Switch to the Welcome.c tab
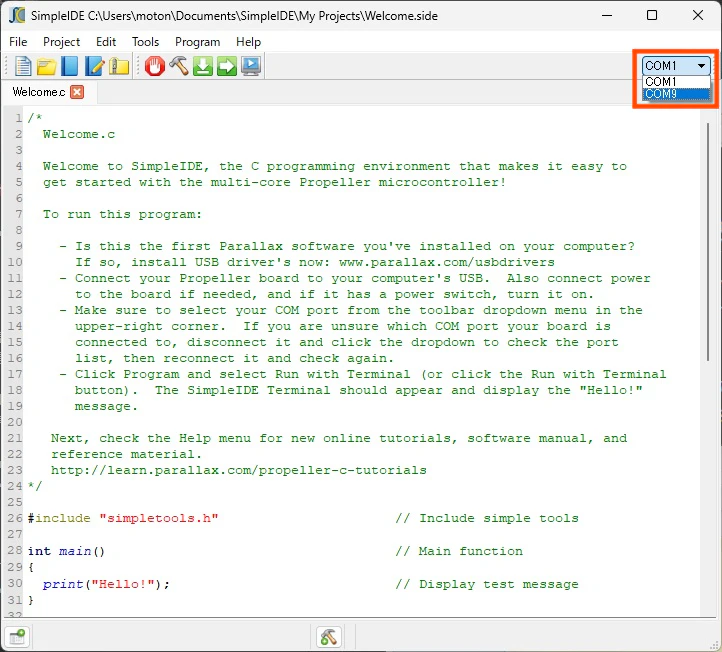Image resolution: width=722 pixels, height=652 pixels. click(x=39, y=92)
